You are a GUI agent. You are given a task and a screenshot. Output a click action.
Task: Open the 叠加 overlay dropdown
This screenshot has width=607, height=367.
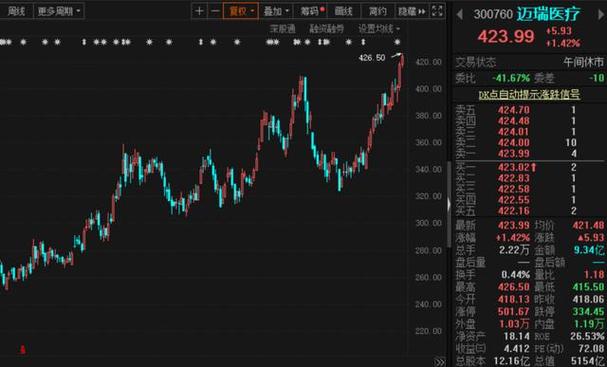coord(276,11)
